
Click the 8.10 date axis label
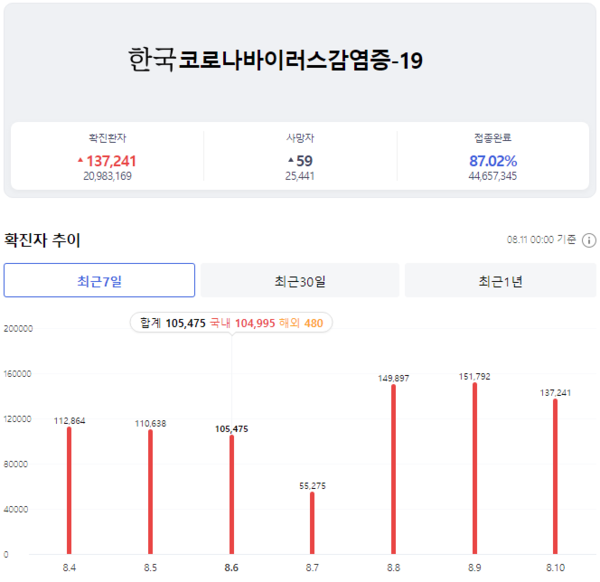555,567
